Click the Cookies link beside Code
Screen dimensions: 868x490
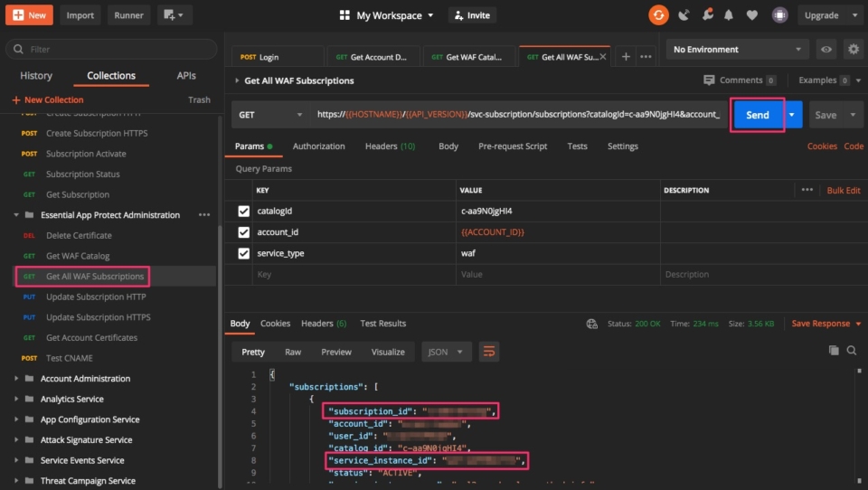tap(822, 146)
